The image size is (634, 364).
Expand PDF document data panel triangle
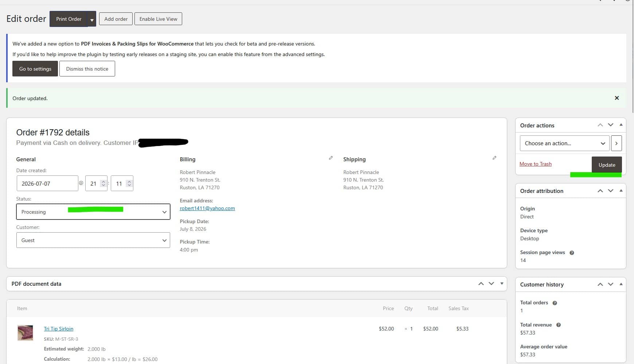tap(502, 284)
